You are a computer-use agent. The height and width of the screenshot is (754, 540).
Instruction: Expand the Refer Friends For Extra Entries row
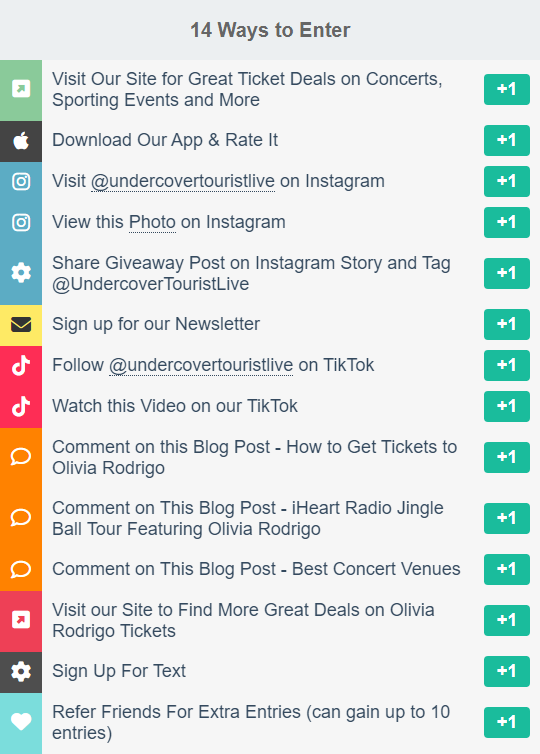(270, 723)
